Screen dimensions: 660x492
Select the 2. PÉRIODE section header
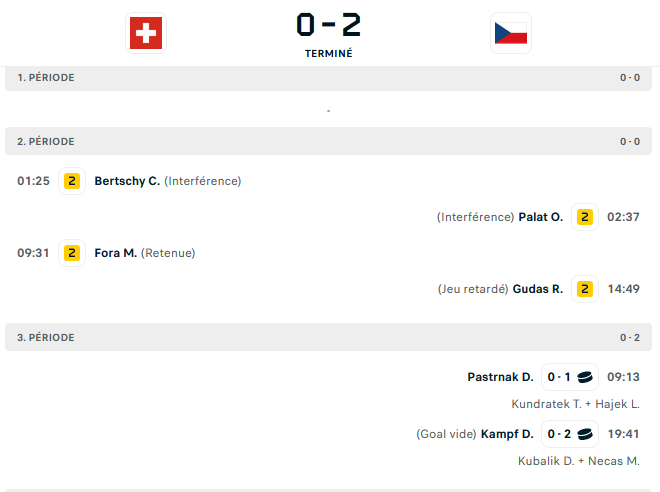(328, 141)
